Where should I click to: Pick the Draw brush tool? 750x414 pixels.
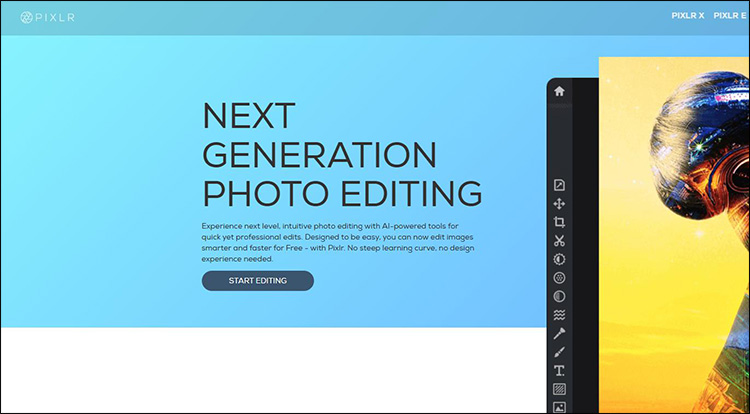point(560,352)
